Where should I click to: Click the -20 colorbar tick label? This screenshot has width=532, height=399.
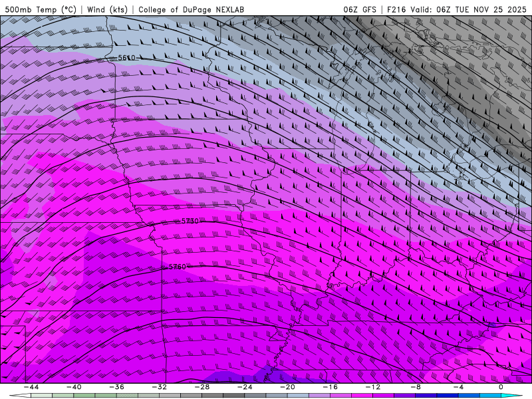tap(287, 387)
